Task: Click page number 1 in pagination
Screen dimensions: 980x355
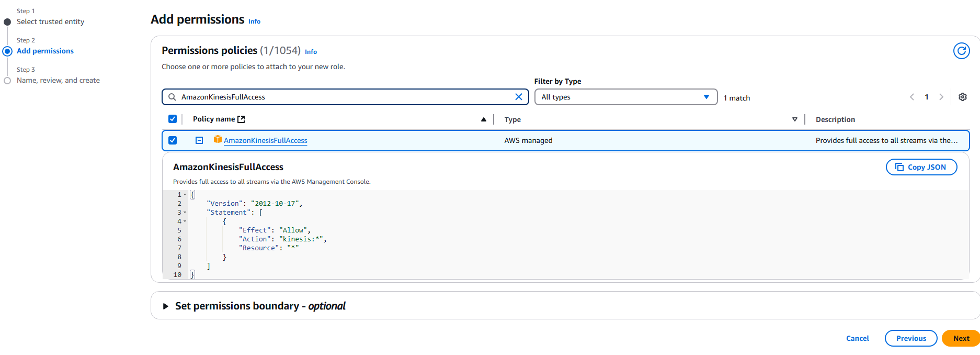Action: tap(927, 97)
